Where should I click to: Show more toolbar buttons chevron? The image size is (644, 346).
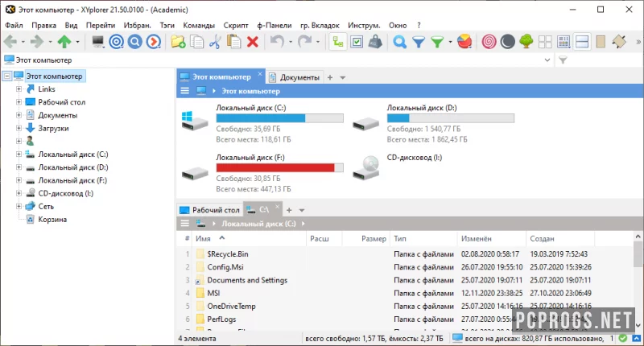pyautogui.click(x=638, y=42)
